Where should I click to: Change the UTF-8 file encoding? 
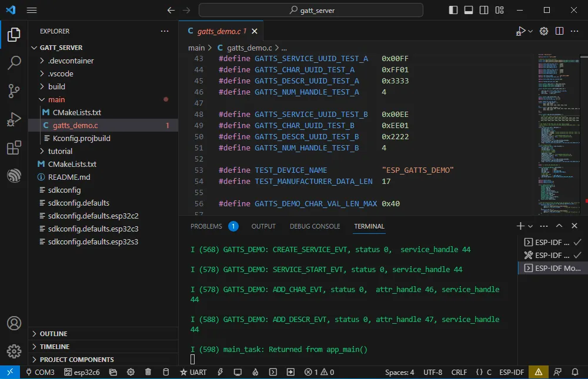pyautogui.click(x=432, y=372)
